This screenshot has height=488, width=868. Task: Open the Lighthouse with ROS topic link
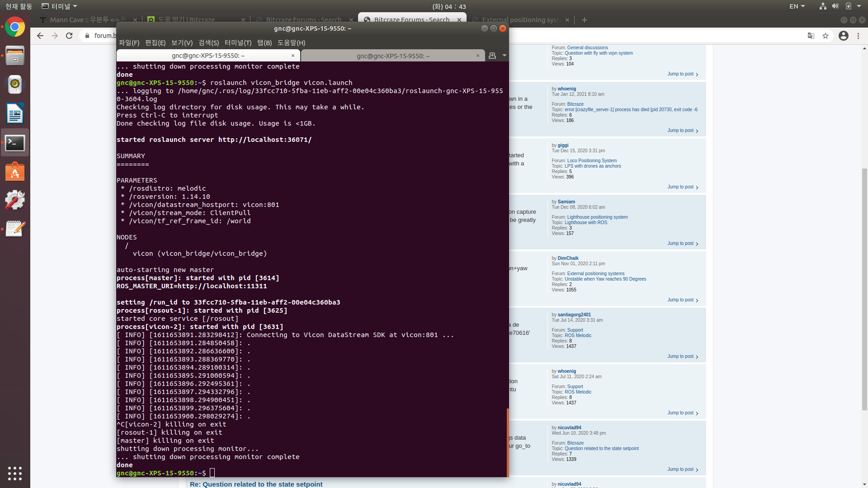point(585,222)
